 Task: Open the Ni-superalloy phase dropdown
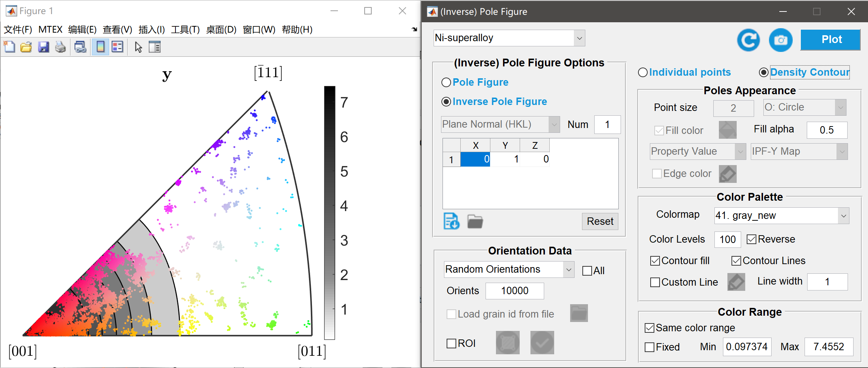(509, 38)
